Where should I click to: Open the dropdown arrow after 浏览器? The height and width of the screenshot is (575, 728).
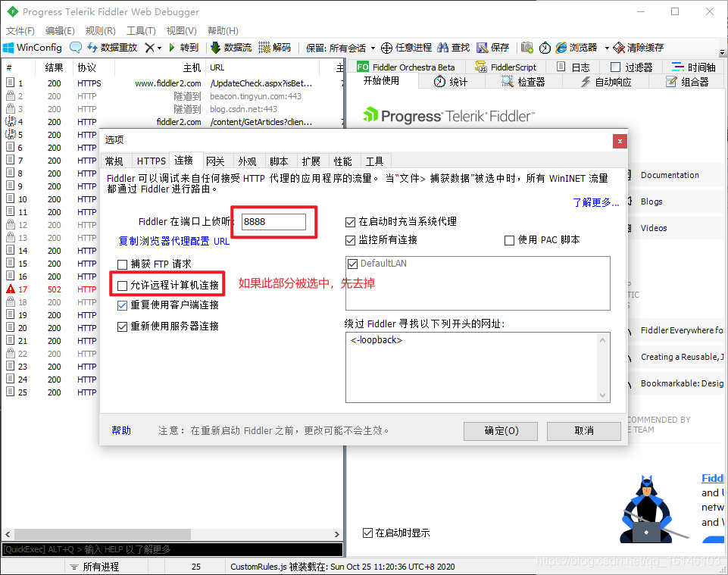(607, 48)
